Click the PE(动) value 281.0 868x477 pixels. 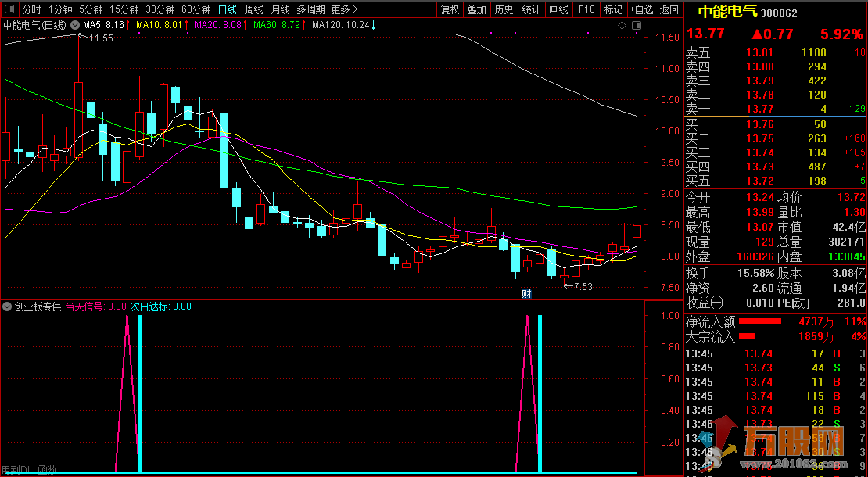coord(852,303)
